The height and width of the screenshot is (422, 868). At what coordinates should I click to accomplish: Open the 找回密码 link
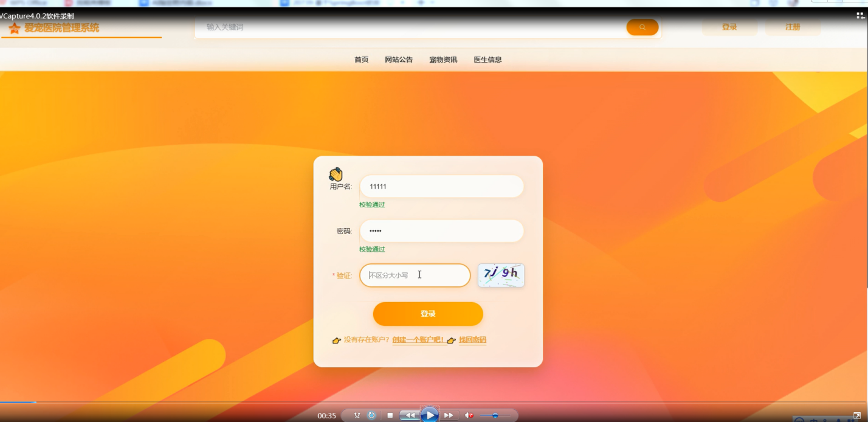pos(472,340)
